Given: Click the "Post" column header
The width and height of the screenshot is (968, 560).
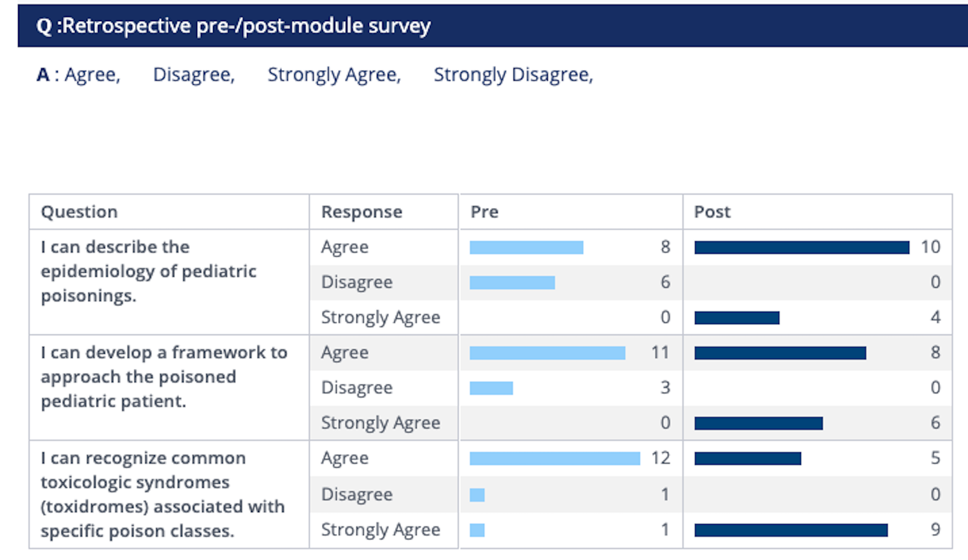Looking at the screenshot, I should click(712, 212).
